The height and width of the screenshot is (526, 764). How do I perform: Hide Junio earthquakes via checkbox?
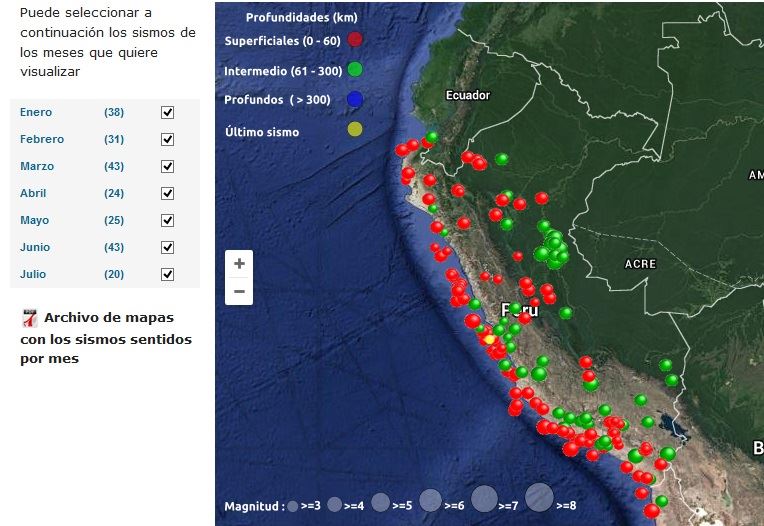tap(168, 248)
